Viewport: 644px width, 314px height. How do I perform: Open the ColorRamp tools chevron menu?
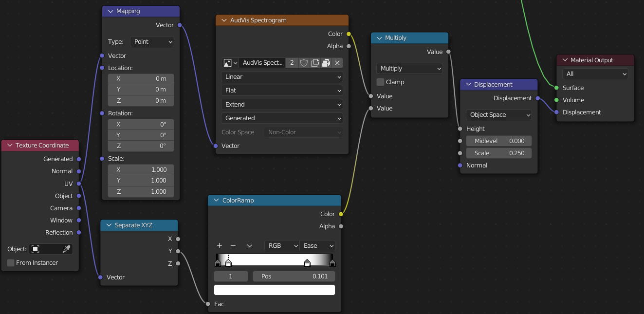coord(250,246)
